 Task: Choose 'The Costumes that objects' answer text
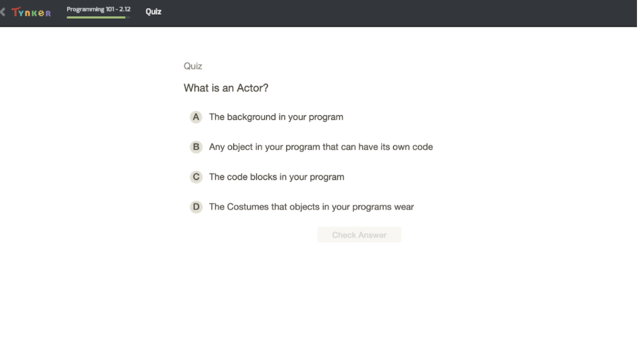click(x=311, y=207)
